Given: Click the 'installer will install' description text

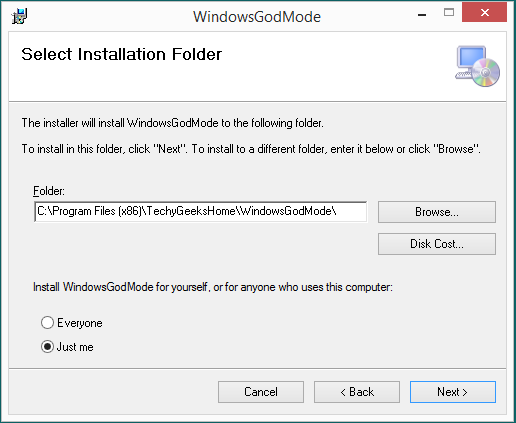Looking at the screenshot, I should 172,123.
